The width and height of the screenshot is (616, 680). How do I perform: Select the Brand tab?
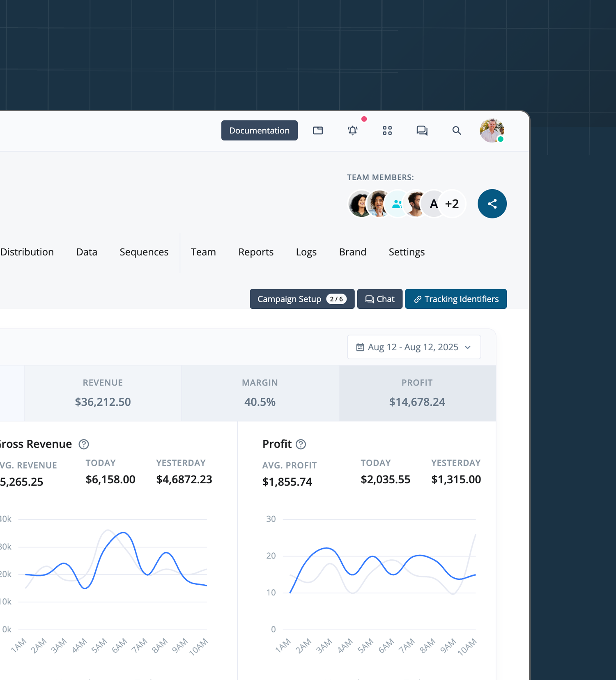click(x=352, y=252)
